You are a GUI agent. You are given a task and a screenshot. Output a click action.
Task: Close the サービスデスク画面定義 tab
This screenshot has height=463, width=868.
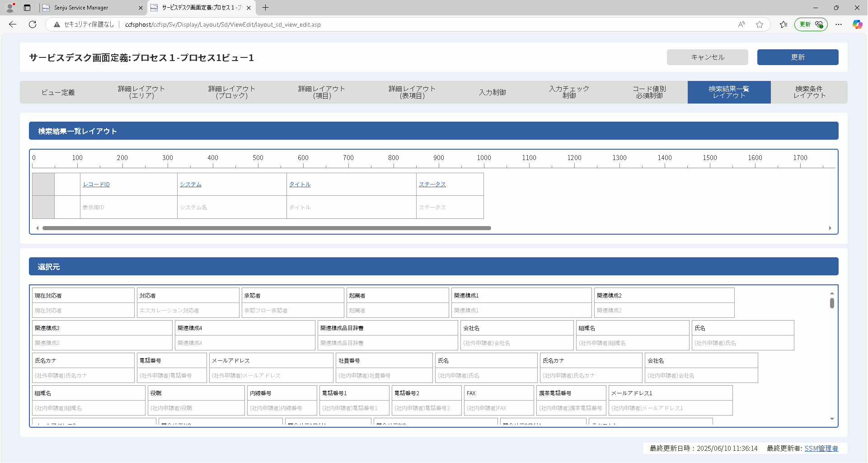pyautogui.click(x=249, y=8)
